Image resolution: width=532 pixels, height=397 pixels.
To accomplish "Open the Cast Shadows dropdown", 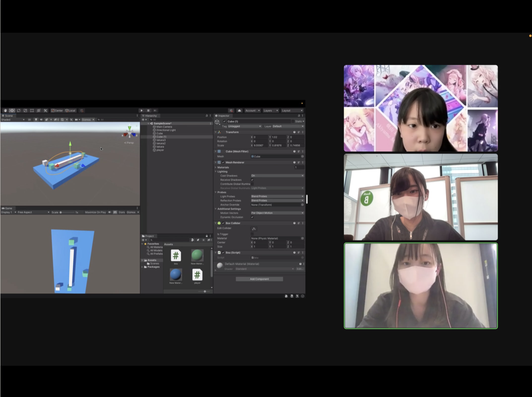I will click(x=277, y=176).
